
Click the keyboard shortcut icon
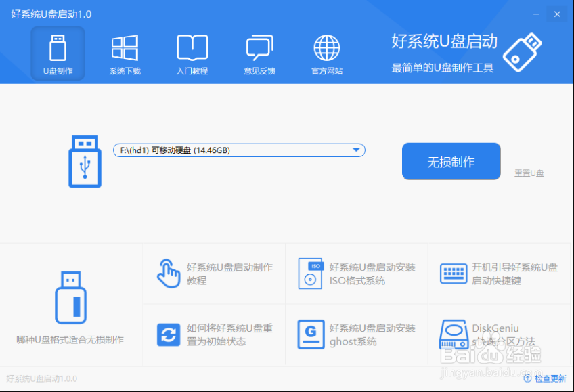(x=454, y=274)
